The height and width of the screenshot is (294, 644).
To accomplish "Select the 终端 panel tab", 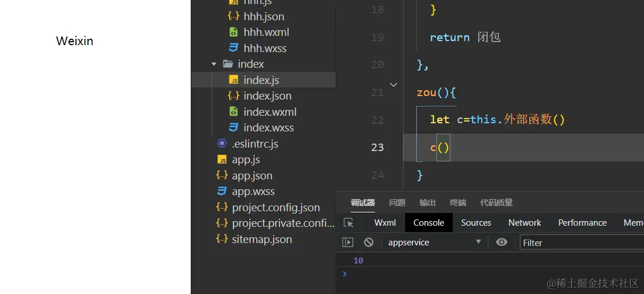I will click(x=458, y=203).
